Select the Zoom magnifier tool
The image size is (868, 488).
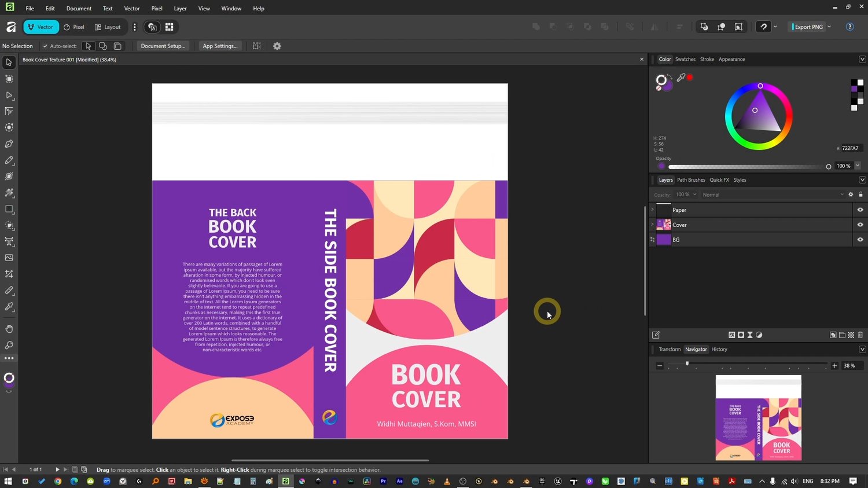(9, 345)
